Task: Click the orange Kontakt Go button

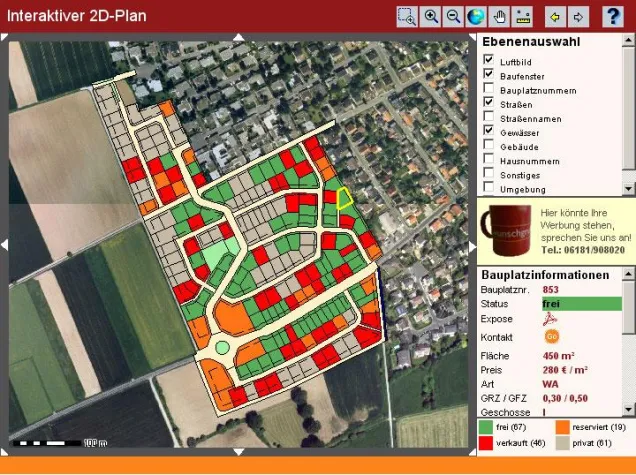Action: [551, 337]
